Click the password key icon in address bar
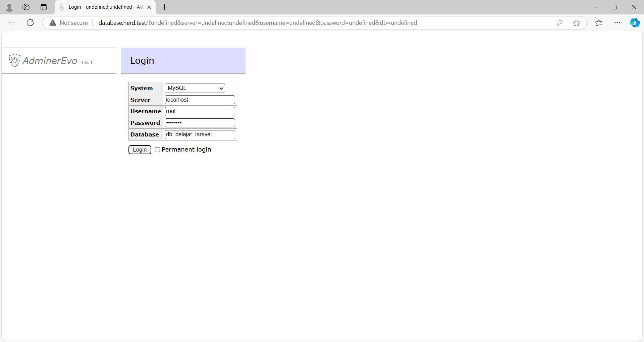Viewport: 644px width, 342px height. 560,22
